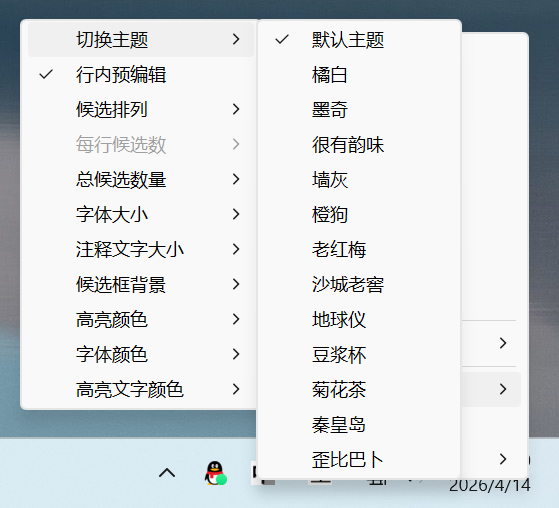Expand the 候选排列 submenu
559x508 pixels.
[x=141, y=109]
